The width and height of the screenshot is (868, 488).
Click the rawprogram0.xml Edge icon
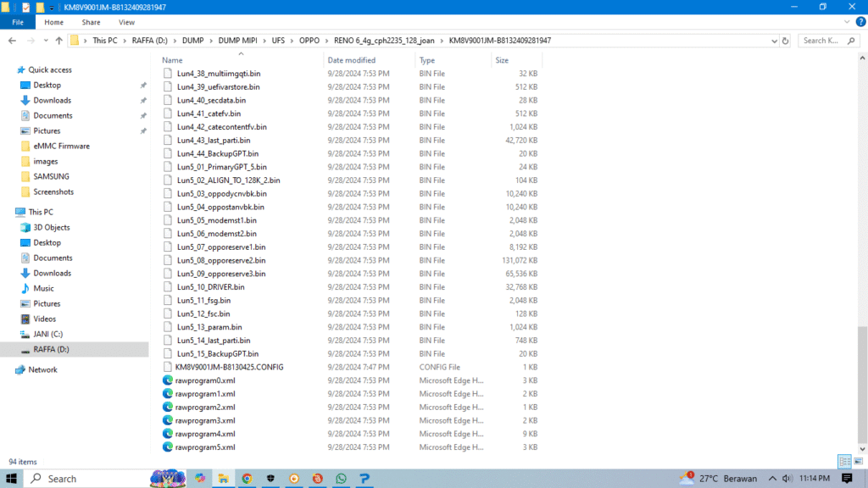coord(167,380)
